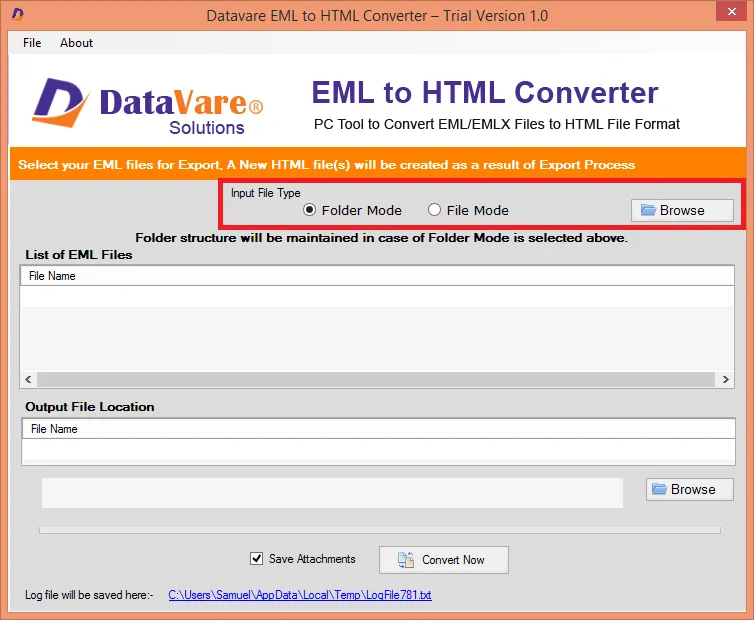Open the File menu
Viewport: 754px width, 620px height.
pyautogui.click(x=32, y=43)
